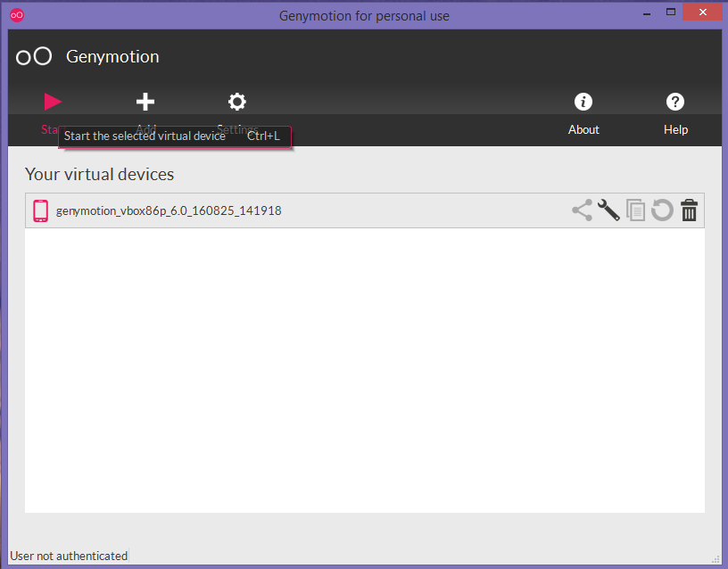Delete the virtual device with trash icon

click(689, 210)
